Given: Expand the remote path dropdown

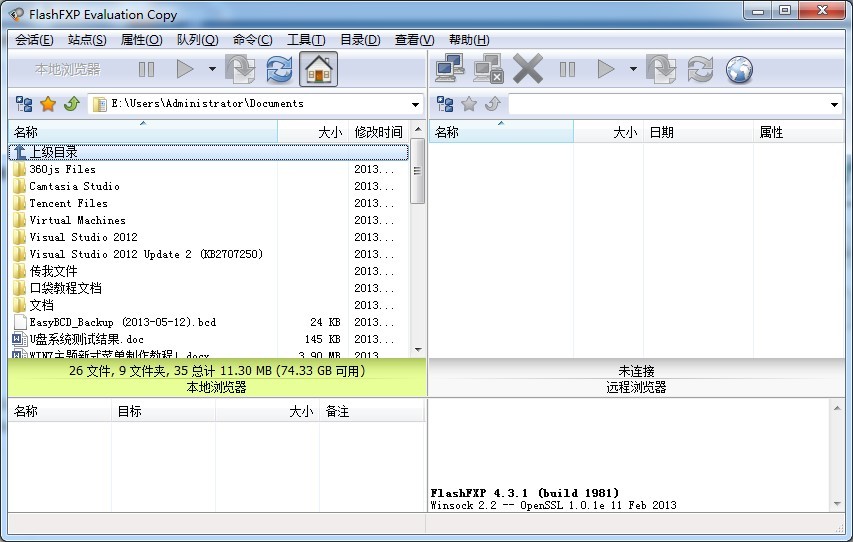Looking at the screenshot, I should coord(834,104).
